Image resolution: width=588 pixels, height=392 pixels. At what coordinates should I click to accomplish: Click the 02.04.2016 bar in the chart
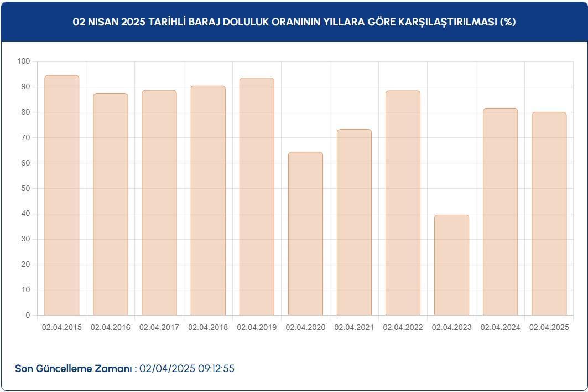(111, 204)
